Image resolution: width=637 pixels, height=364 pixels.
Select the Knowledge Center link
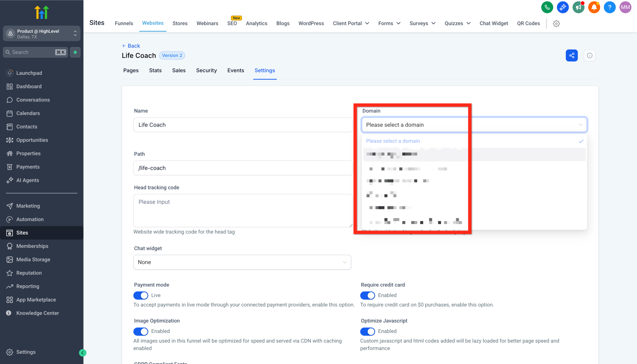(37, 313)
